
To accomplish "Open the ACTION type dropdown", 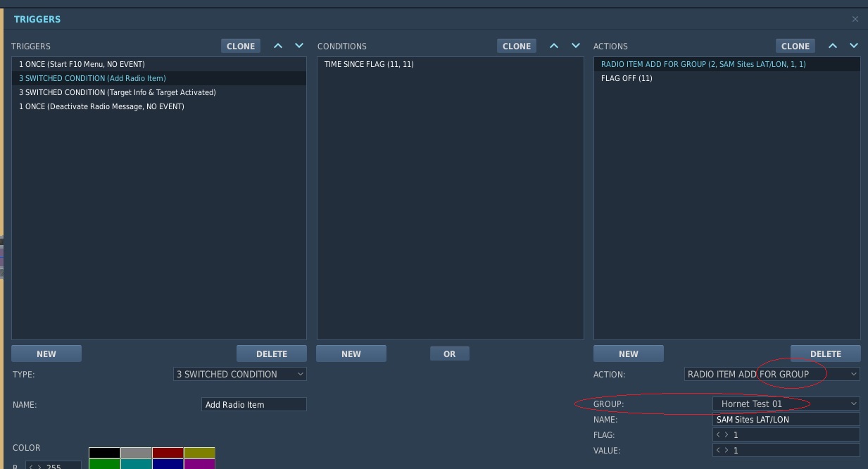I will [772, 374].
